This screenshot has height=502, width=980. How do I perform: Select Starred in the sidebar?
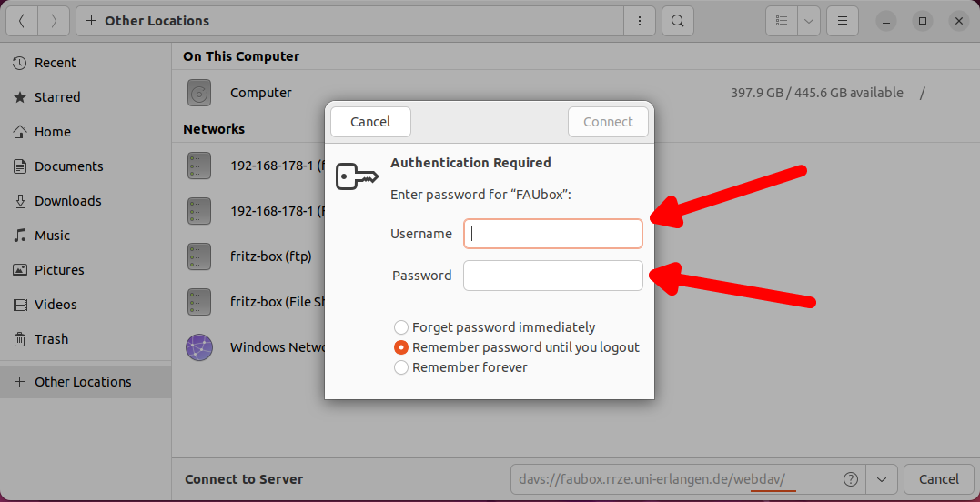57,97
